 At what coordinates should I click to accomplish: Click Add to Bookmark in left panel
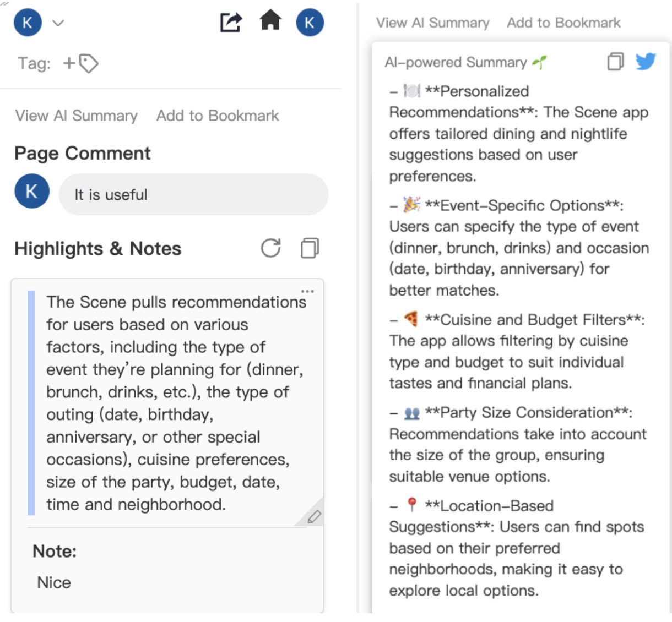click(x=218, y=116)
